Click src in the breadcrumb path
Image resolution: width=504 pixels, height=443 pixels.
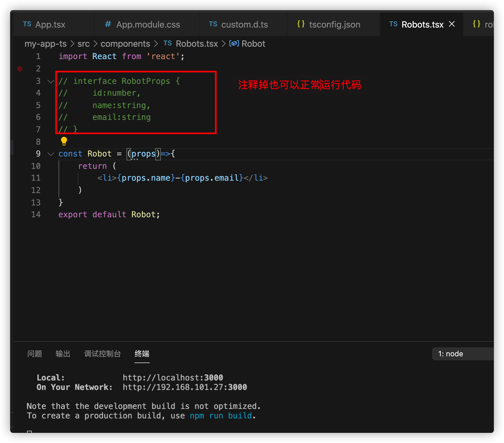[x=84, y=44]
